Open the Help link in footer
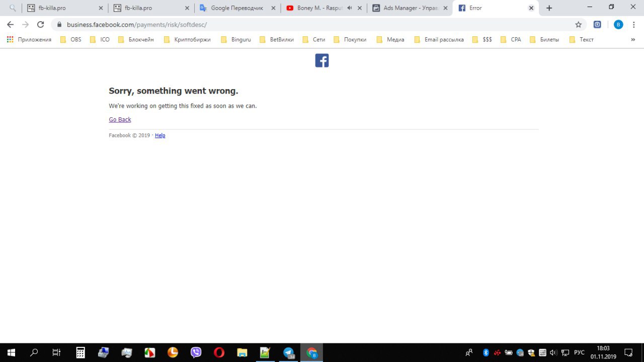 pyautogui.click(x=160, y=135)
